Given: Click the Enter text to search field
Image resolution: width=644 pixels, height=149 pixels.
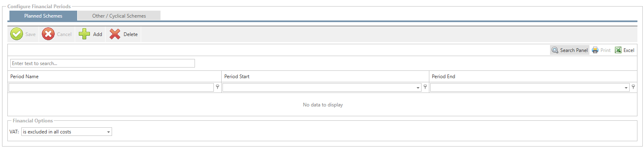Looking at the screenshot, I should click(103, 63).
